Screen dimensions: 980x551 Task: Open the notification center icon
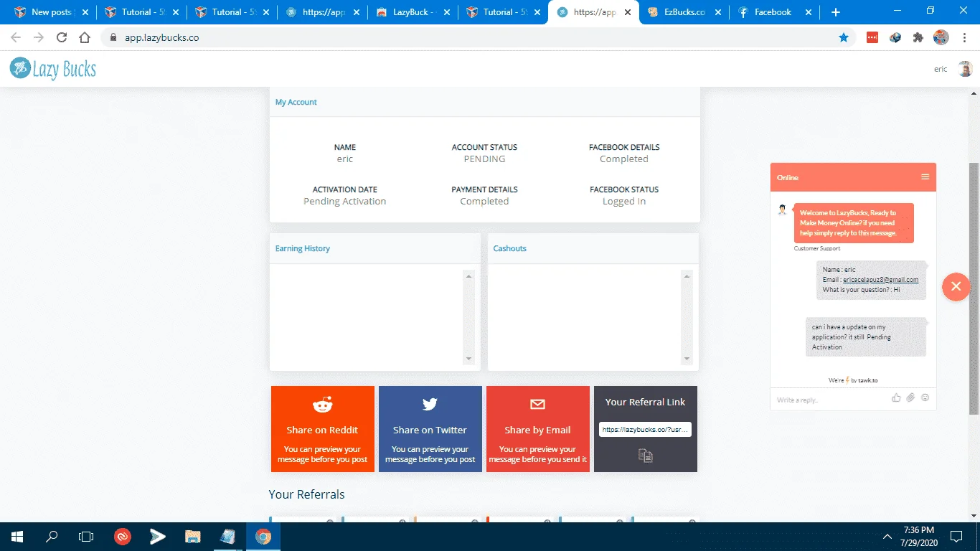tap(956, 536)
